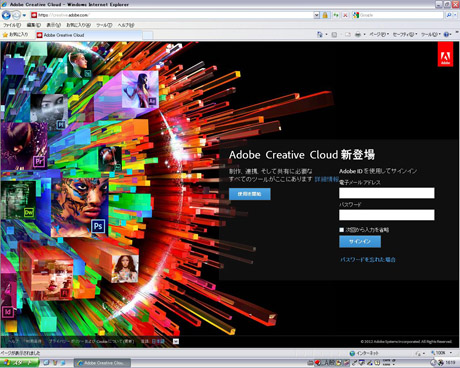460x368 pixels.
Task: Click the Home icon in command bar
Action: point(320,34)
